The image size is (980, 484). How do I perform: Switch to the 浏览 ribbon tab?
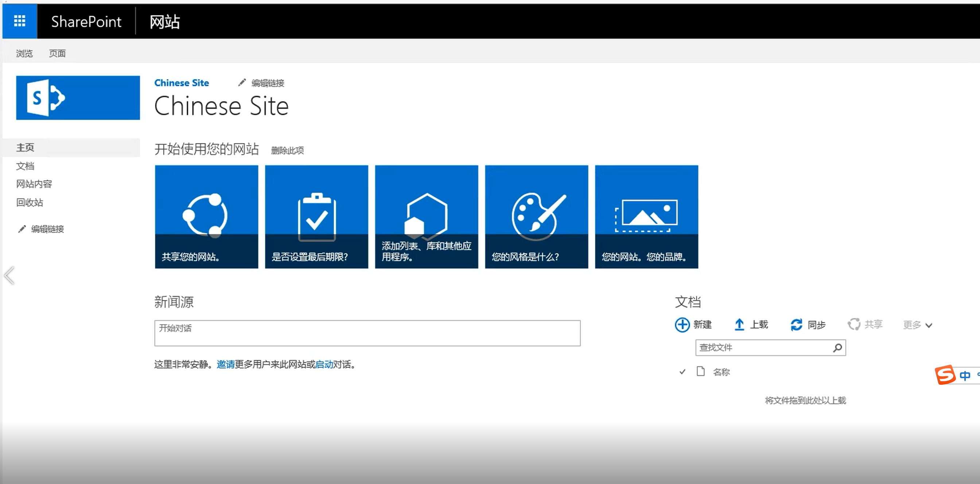coord(24,53)
